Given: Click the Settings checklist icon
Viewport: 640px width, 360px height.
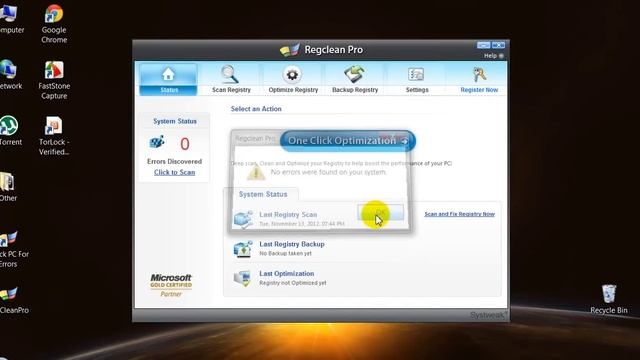Looking at the screenshot, I should 416,74.
